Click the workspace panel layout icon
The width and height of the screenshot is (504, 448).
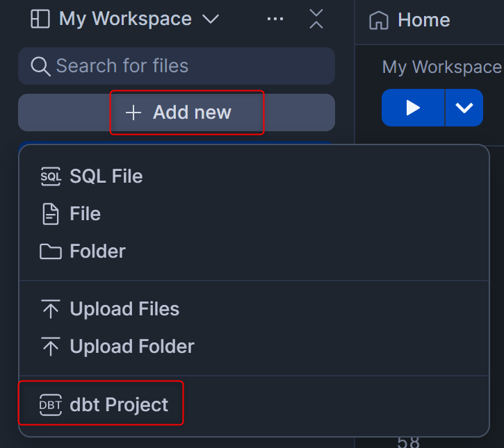pyautogui.click(x=40, y=19)
